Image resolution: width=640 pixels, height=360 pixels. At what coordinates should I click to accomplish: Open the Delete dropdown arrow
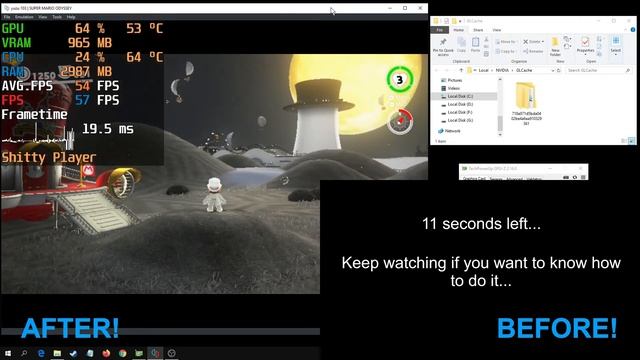click(x=543, y=42)
